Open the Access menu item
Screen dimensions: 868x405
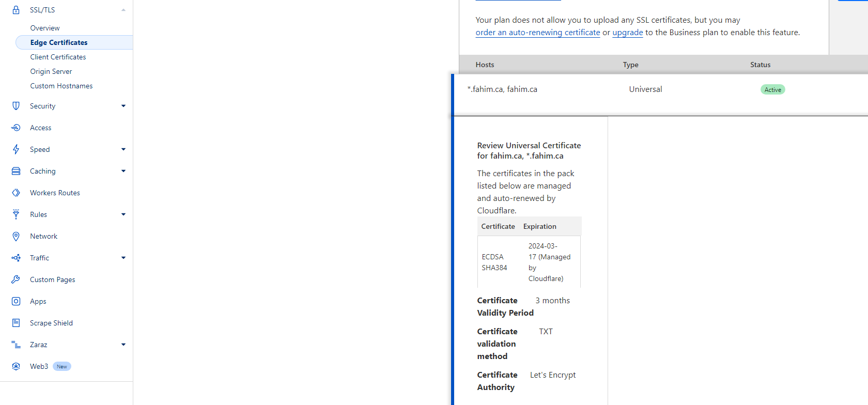pyautogui.click(x=40, y=128)
